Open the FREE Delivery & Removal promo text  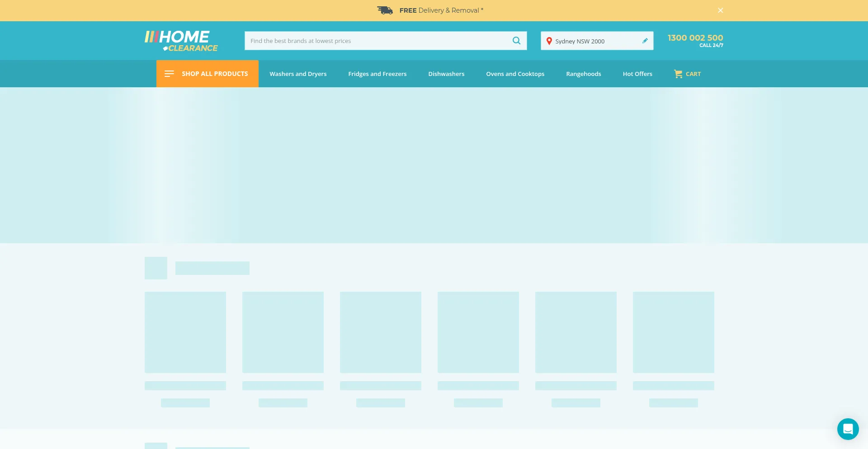click(x=441, y=10)
